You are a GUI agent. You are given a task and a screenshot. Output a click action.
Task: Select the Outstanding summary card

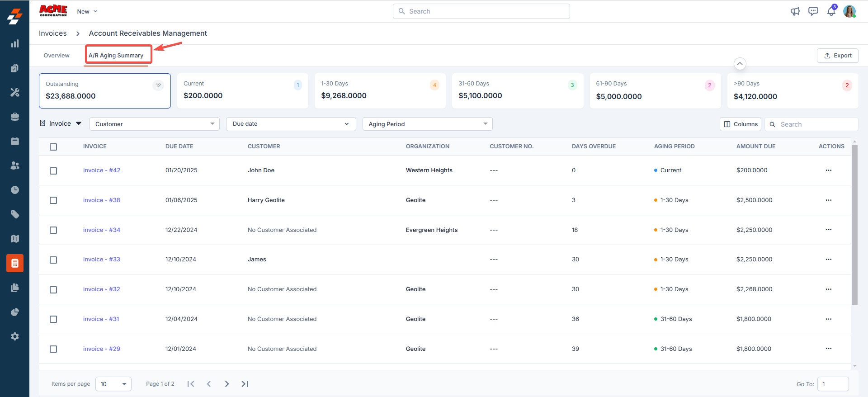(105, 91)
